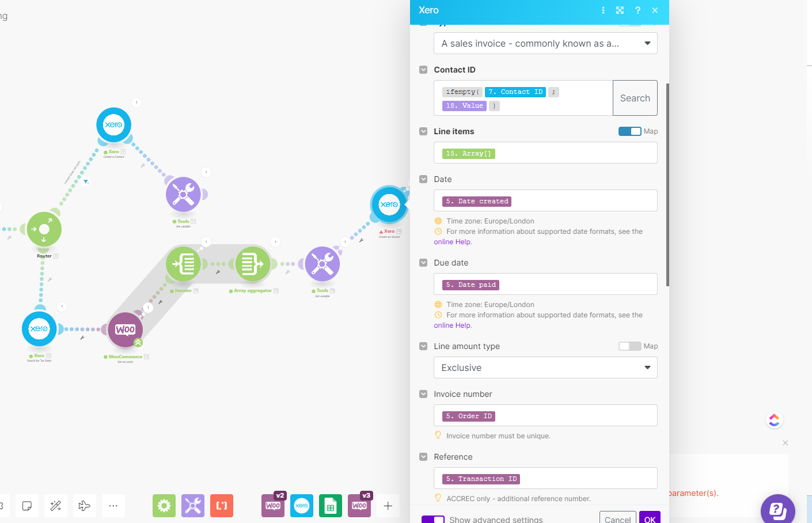The image size is (812, 523).
Task: Enable the Map toggle for Line amount type
Action: (x=629, y=346)
